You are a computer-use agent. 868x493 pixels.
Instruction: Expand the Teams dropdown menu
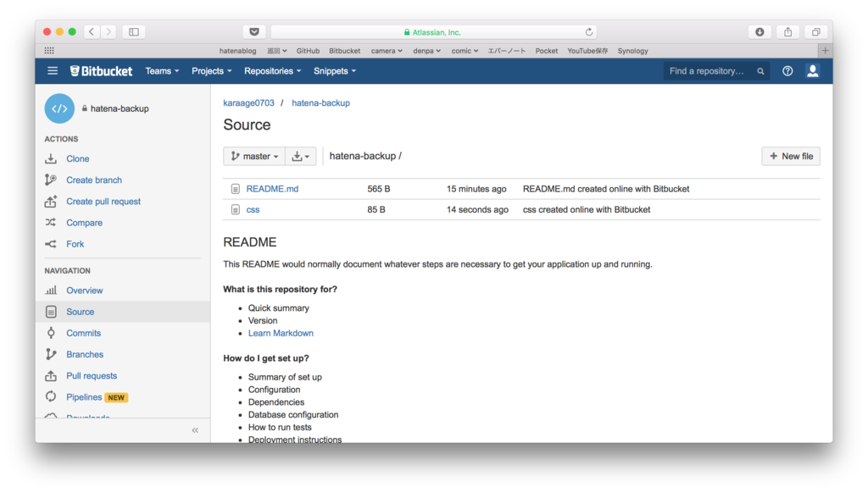pyautogui.click(x=162, y=71)
